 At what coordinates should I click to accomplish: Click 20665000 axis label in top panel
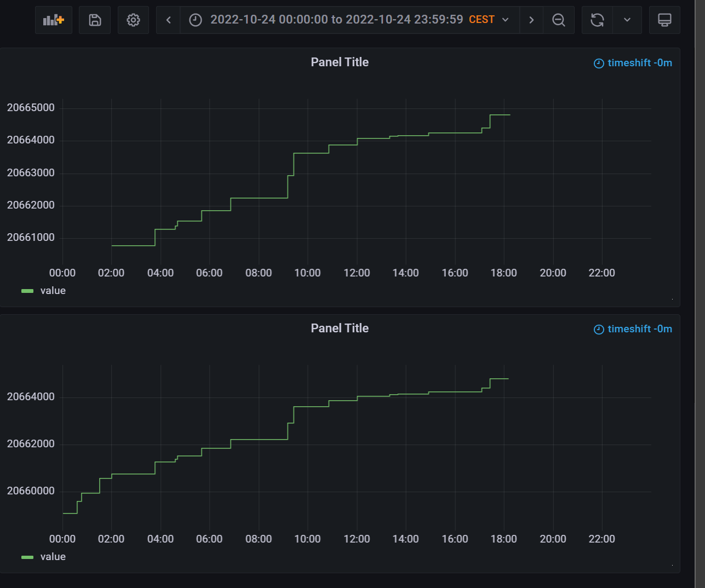pyautogui.click(x=31, y=108)
